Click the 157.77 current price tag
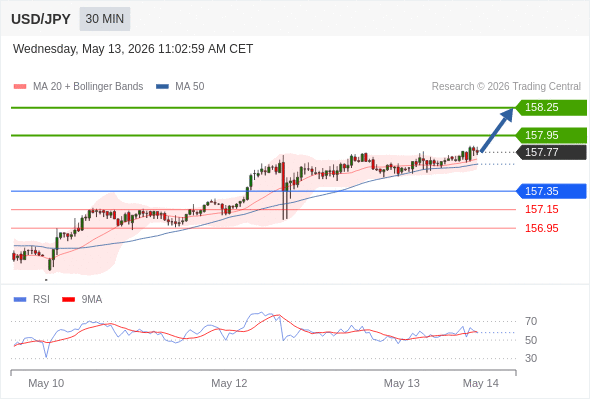 pyautogui.click(x=551, y=152)
